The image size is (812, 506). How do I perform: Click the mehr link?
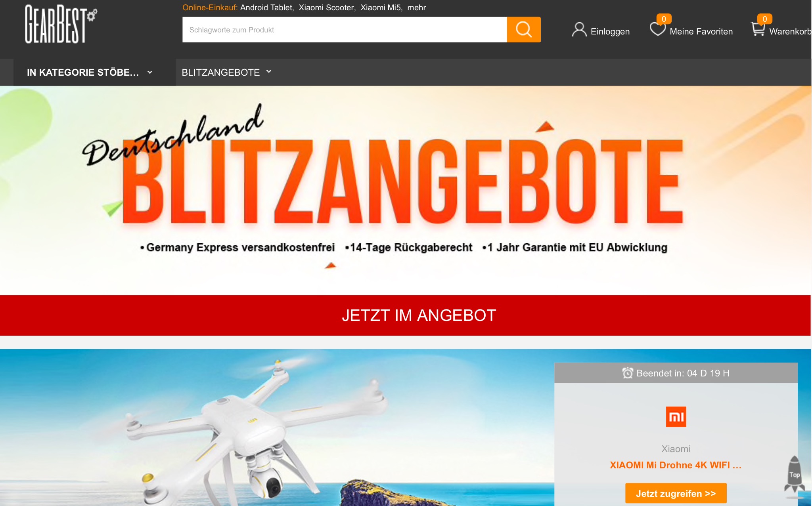(x=417, y=8)
